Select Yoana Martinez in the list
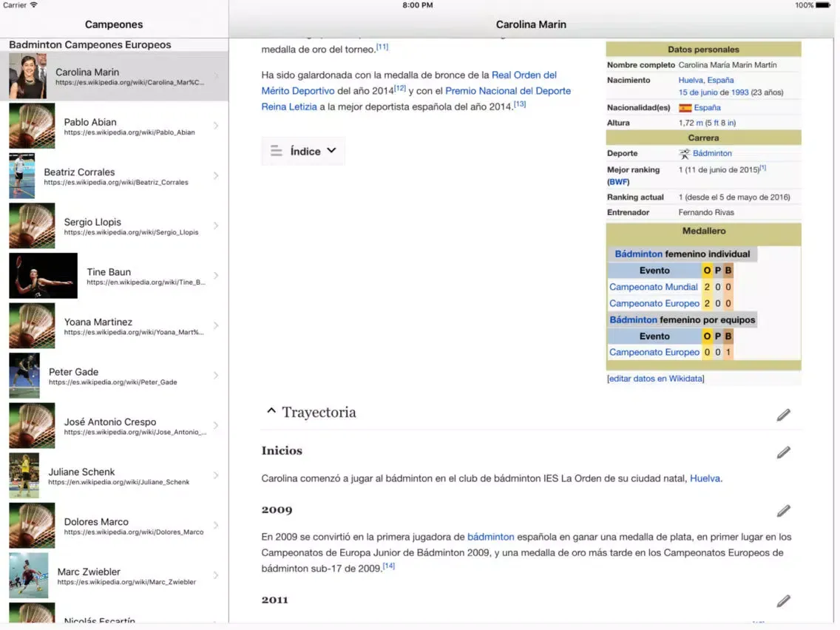Viewport: 840px width, 630px height. click(x=114, y=325)
